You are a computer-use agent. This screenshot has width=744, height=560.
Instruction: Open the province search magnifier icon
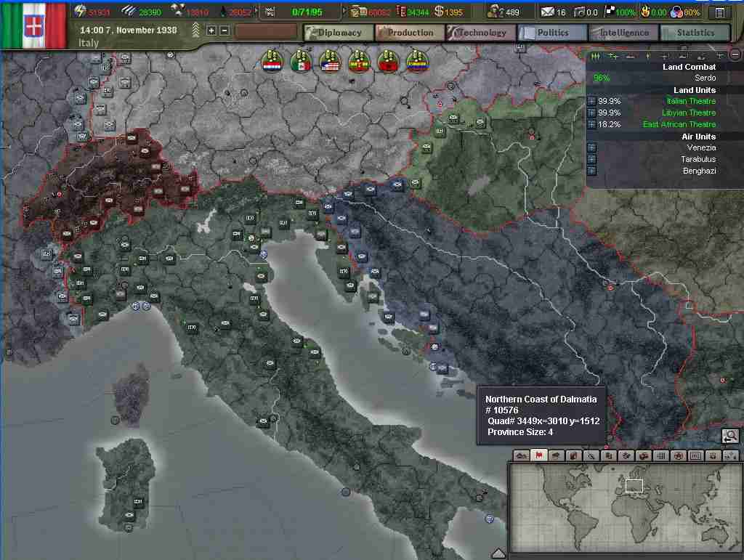[730, 436]
